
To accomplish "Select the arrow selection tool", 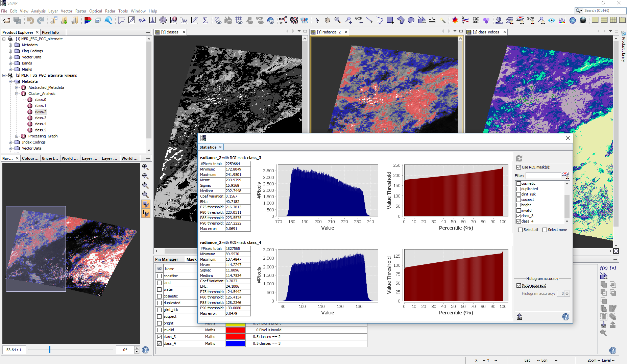I will pos(317,21).
